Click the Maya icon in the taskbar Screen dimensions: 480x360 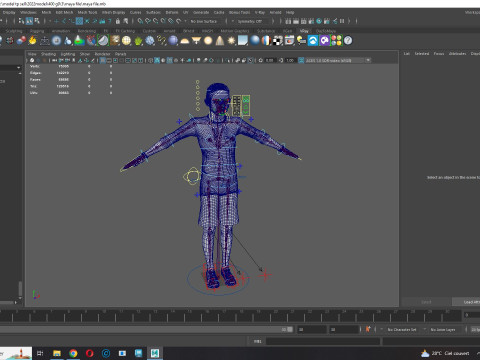pos(155,353)
